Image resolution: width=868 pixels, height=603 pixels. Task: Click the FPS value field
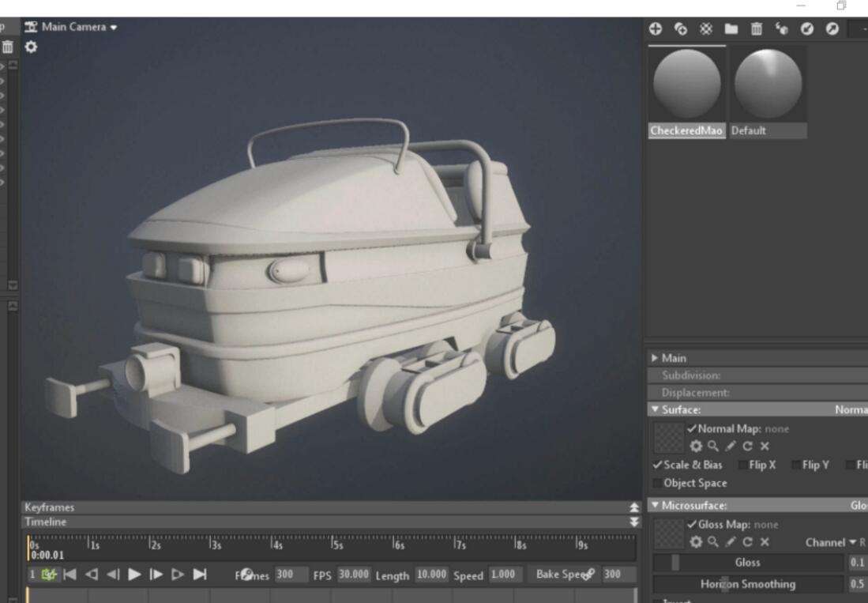[x=353, y=575]
